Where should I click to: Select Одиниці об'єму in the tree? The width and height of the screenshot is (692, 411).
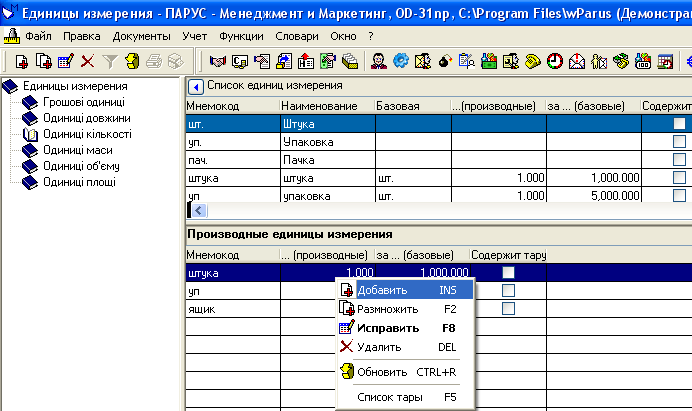tap(81, 166)
